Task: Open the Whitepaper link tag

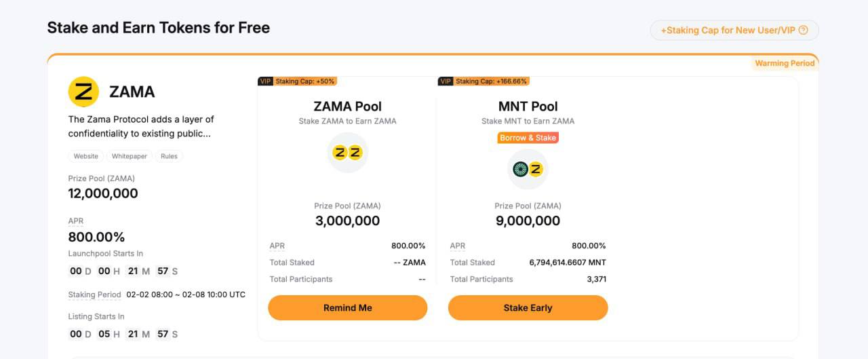Action: click(x=130, y=156)
